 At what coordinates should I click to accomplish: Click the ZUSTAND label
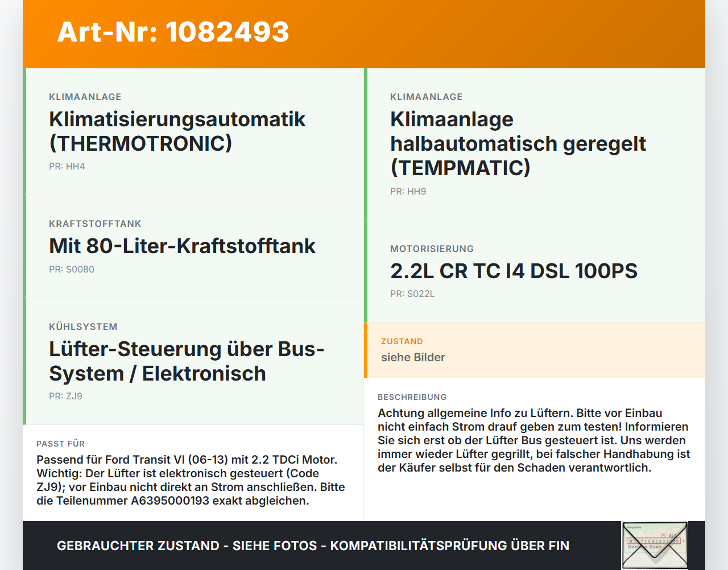[x=402, y=342]
